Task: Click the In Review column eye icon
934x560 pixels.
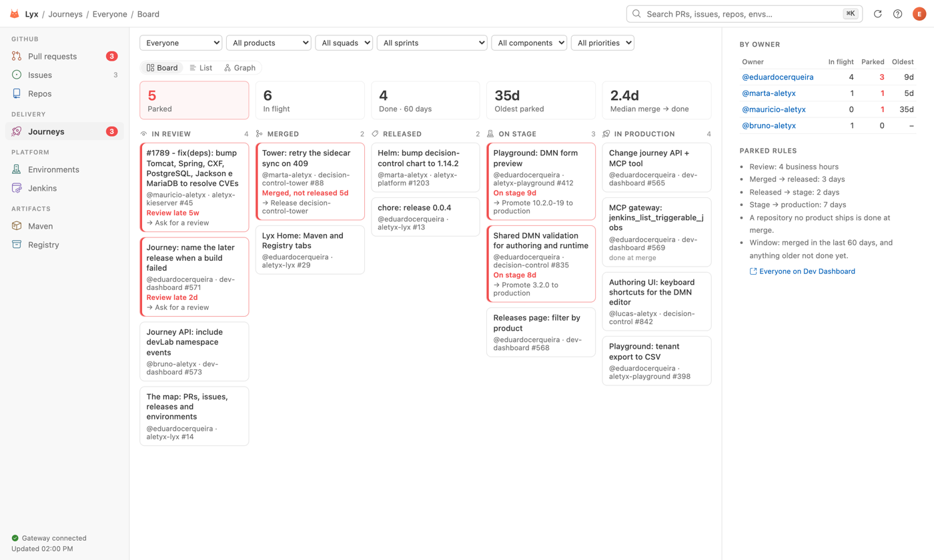Action: pos(143,134)
